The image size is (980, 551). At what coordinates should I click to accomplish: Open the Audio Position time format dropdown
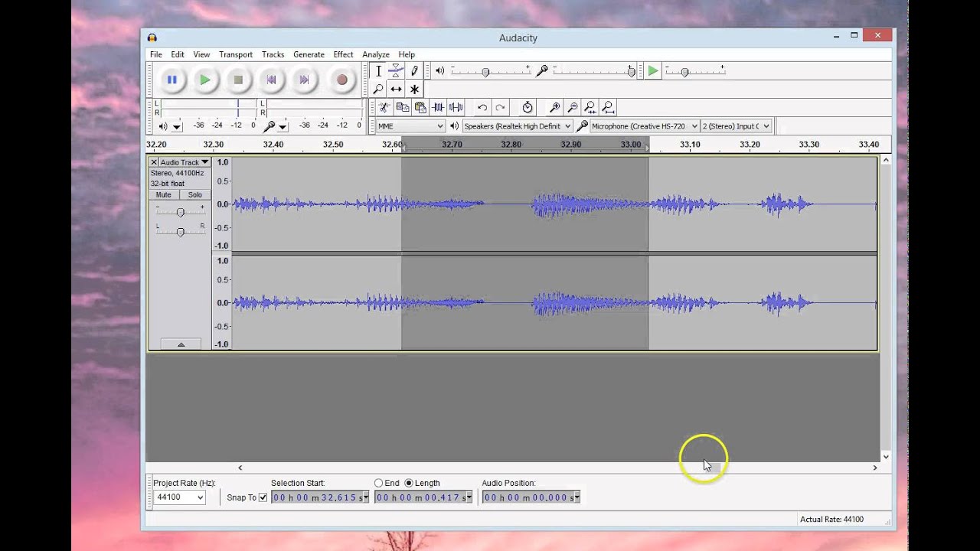(x=576, y=497)
